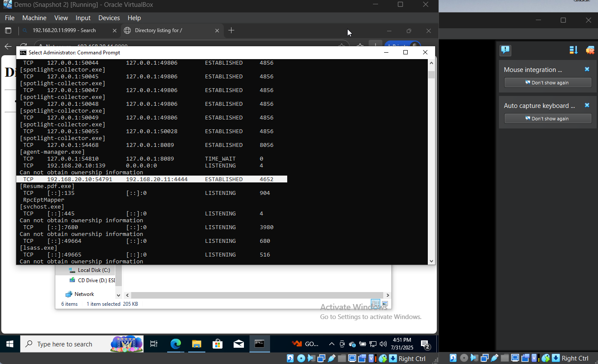The image size is (598, 364).
Task: Open the Devices menu in VirtualBox
Action: (109, 18)
